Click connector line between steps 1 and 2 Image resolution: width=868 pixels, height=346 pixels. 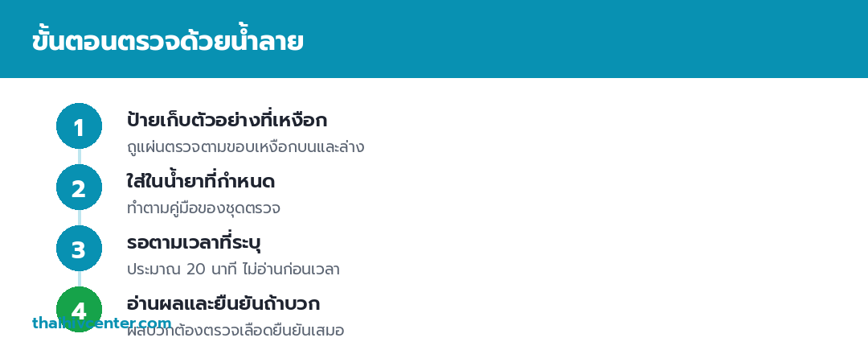pos(79,156)
